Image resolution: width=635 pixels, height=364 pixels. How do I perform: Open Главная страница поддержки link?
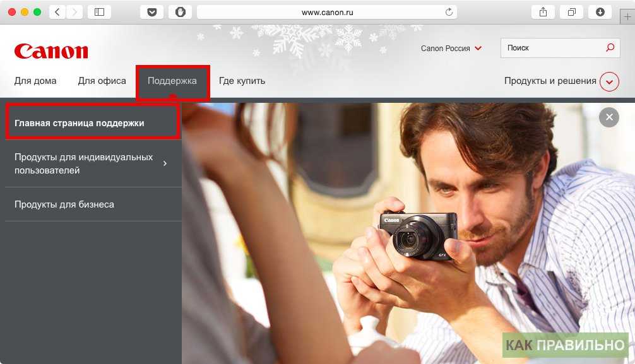pyautogui.click(x=80, y=123)
